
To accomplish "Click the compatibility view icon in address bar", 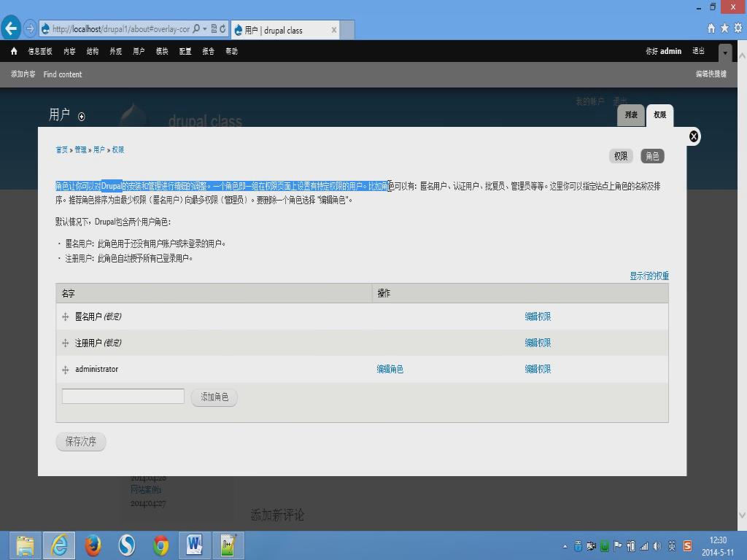I will (214, 28).
